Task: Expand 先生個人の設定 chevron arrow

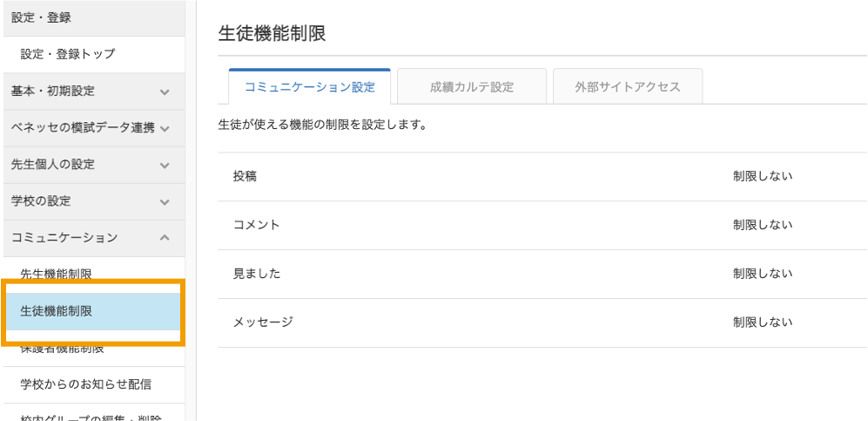Action: tap(165, 165)
